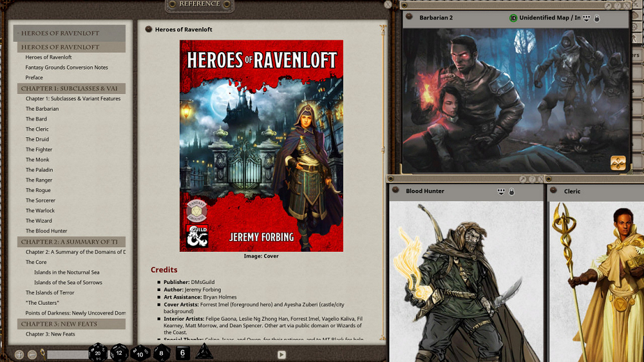Pick the d8 die

pyautogui.click(x=162, y=352)
